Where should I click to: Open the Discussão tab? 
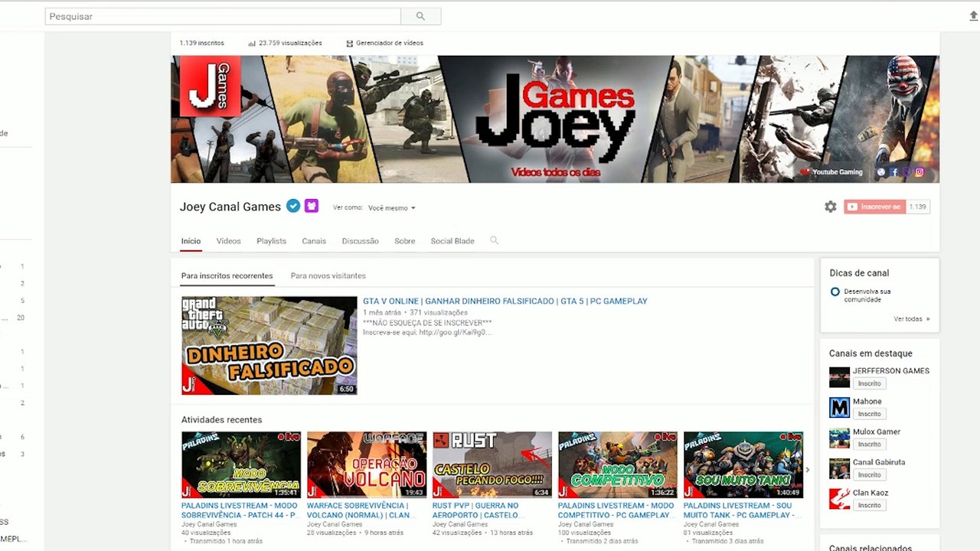[360, 241]
